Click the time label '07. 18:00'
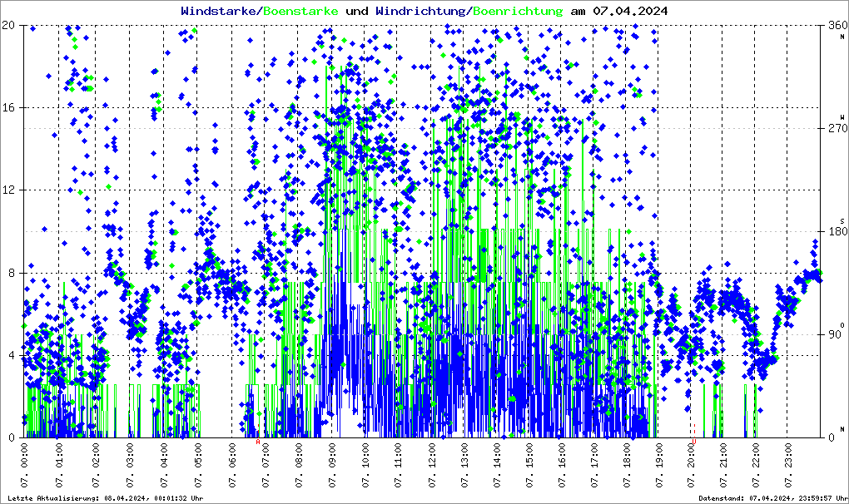This screenshot has height=504, width=849. click(x=627, y=466)
